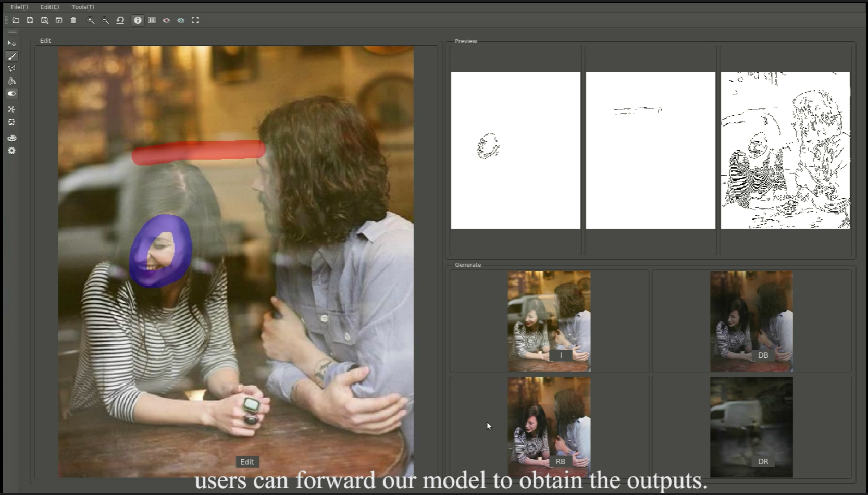
Task: Click the circular transform tool icon
Action: tap(11, 122)
